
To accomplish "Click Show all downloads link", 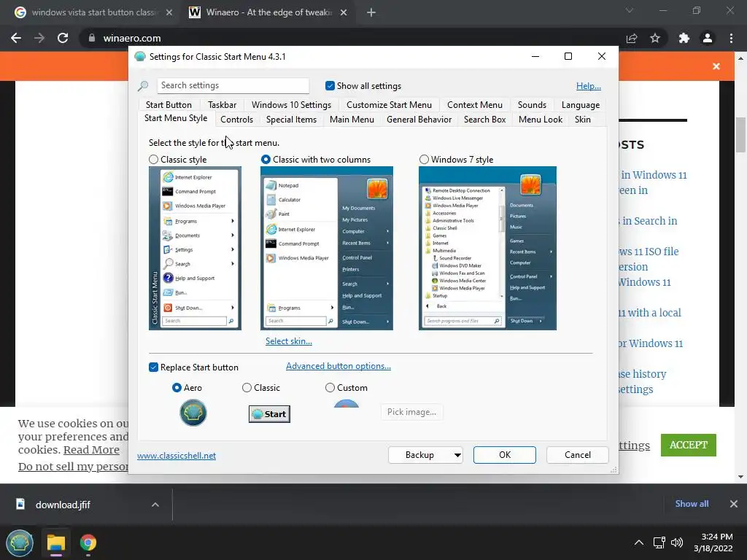I will 692,504.
